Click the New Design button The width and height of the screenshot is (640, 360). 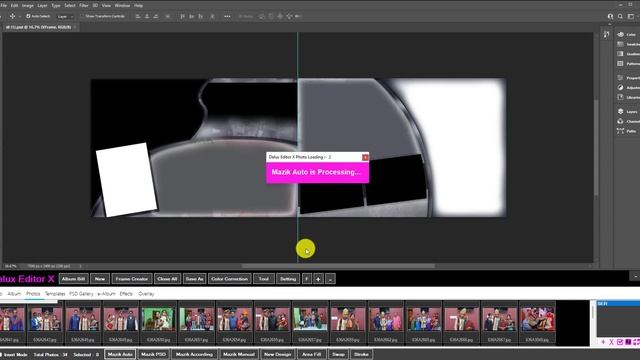tap(278, 354)
